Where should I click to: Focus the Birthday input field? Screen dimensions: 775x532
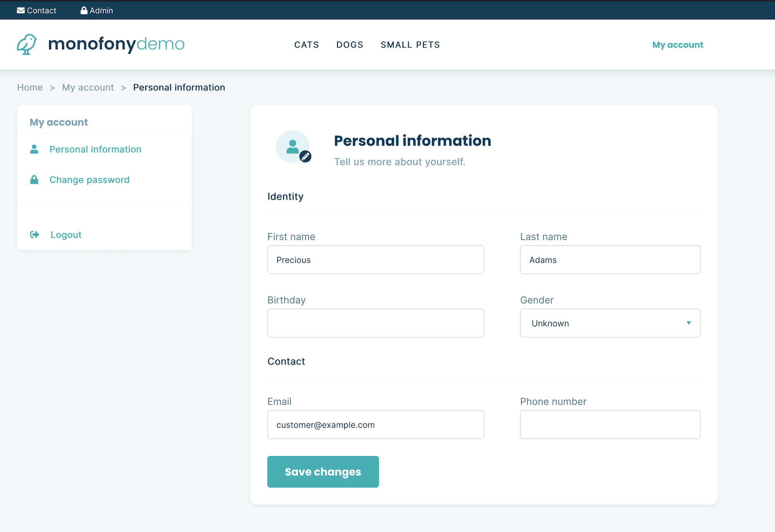[x=375, y=323]
